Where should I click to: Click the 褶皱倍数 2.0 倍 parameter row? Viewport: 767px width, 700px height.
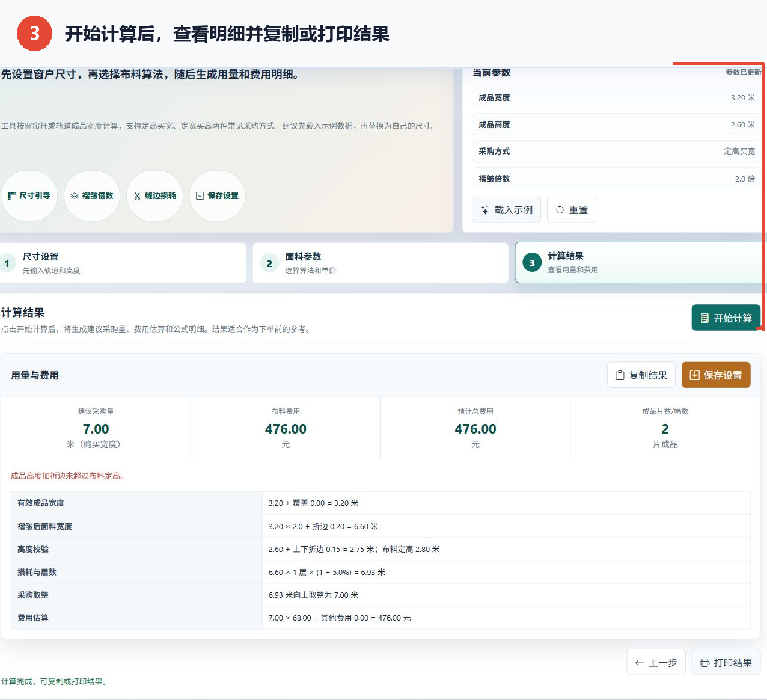[617, 179]
